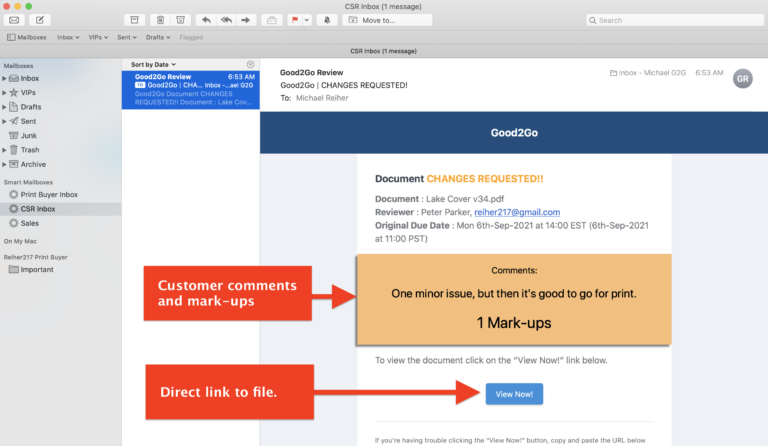Open the Inbox favorites dropdown
This screenshot has width=768, height=446.
68,37
